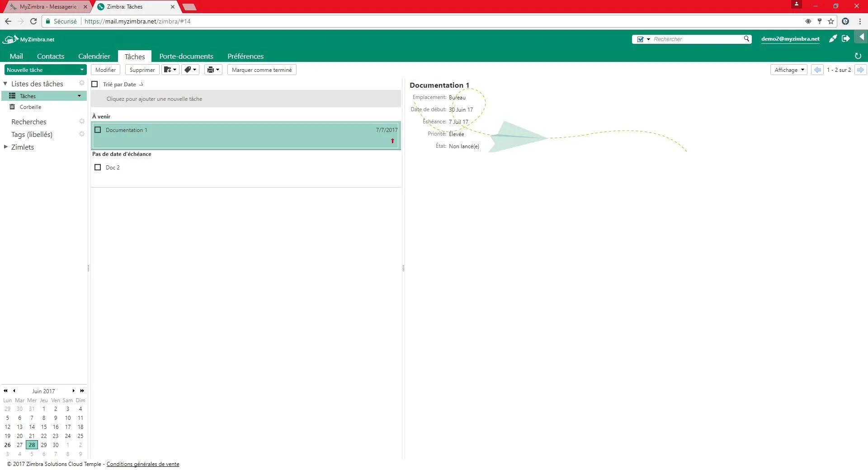Open the Porte-documents tab
This screenshot has width=868, height=470.
(x=186, y=56)
